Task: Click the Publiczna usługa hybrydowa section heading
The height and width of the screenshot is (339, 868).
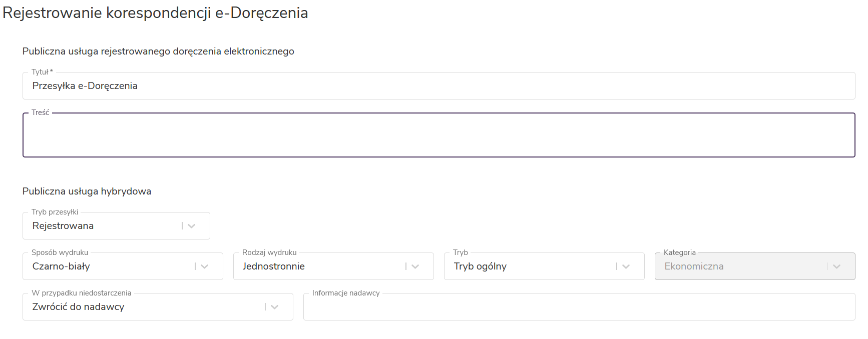Action: click(87, 191)
